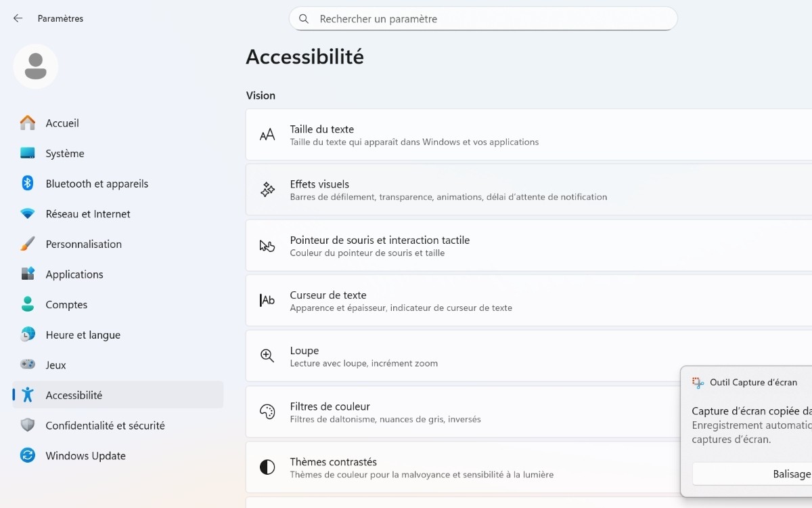
Task: Click the user profile avatar
Action: [x=35, y=66]
